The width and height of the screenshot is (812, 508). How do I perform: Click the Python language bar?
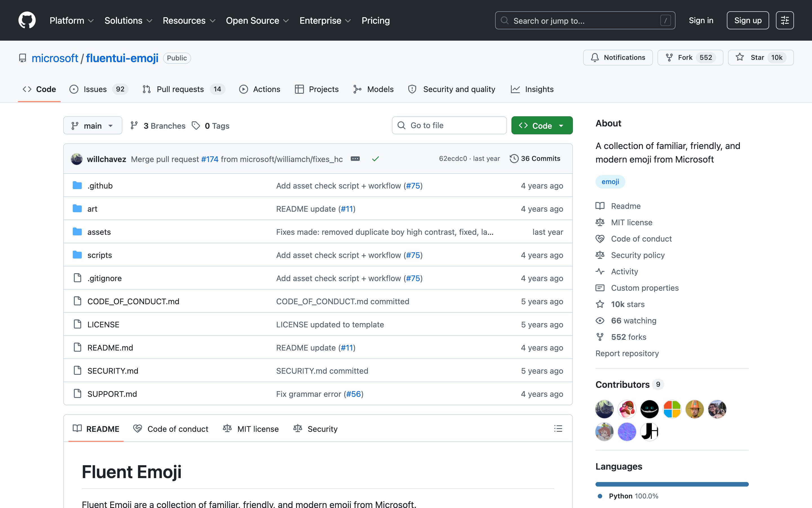[672, 484]
